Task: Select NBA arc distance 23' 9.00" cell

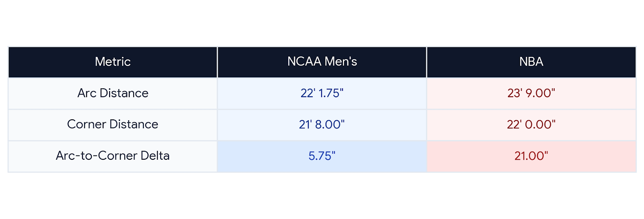Action: pos(531,93)
